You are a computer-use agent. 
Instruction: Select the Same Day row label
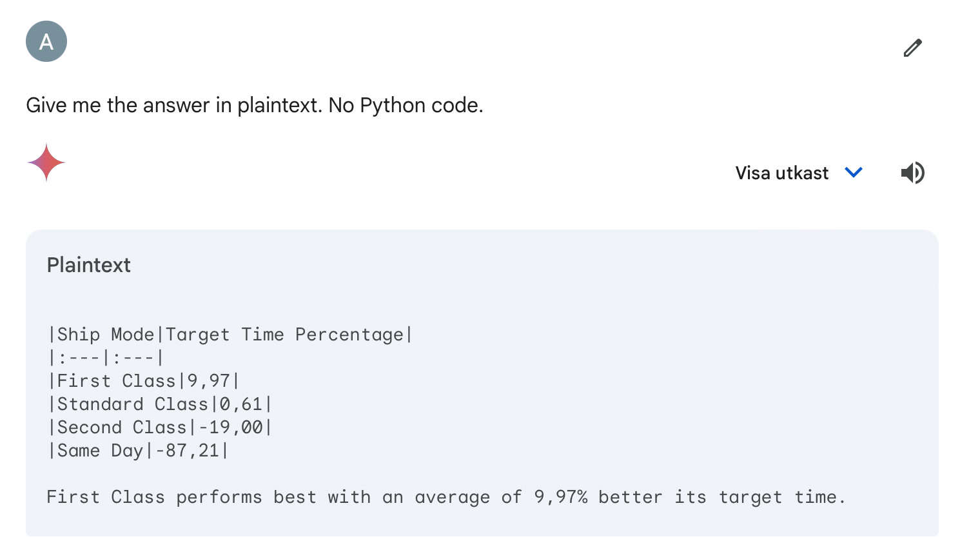click(x=100, y=451)
